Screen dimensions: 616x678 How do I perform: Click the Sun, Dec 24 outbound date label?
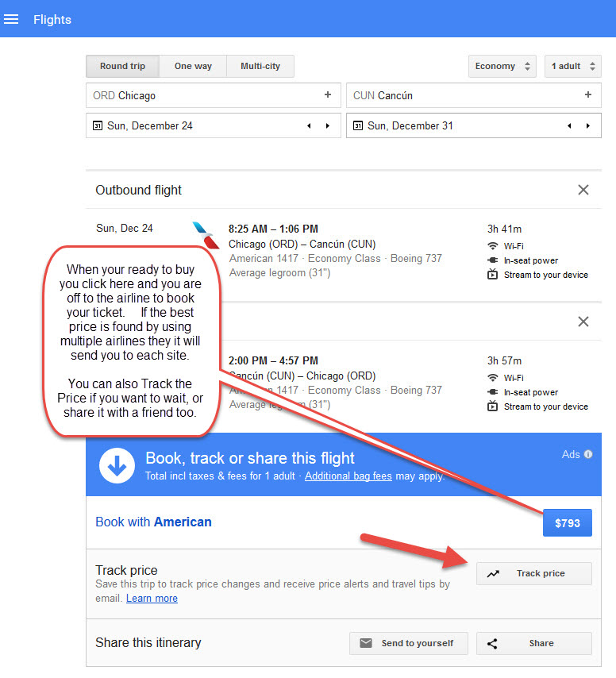point(125,229)
